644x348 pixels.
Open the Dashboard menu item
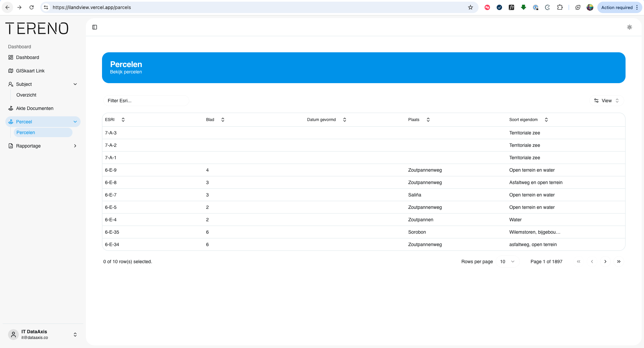[x=43, y=57]
